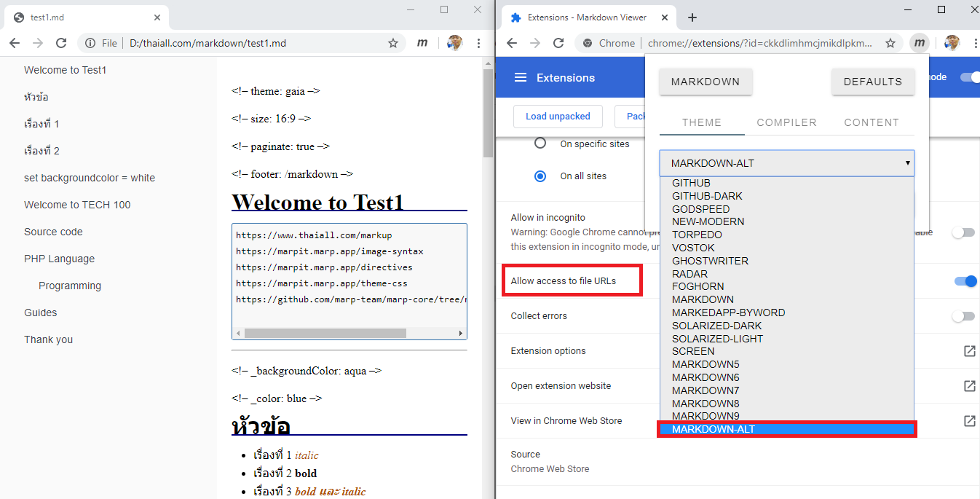Click the Markdown Viewer icon in left window

(422, 43)
